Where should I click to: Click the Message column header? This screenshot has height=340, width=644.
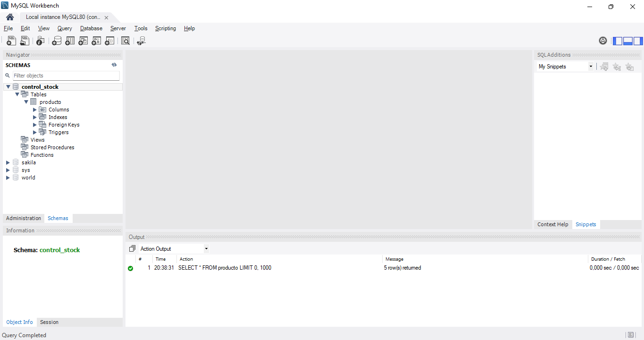(x=485, y=259)
